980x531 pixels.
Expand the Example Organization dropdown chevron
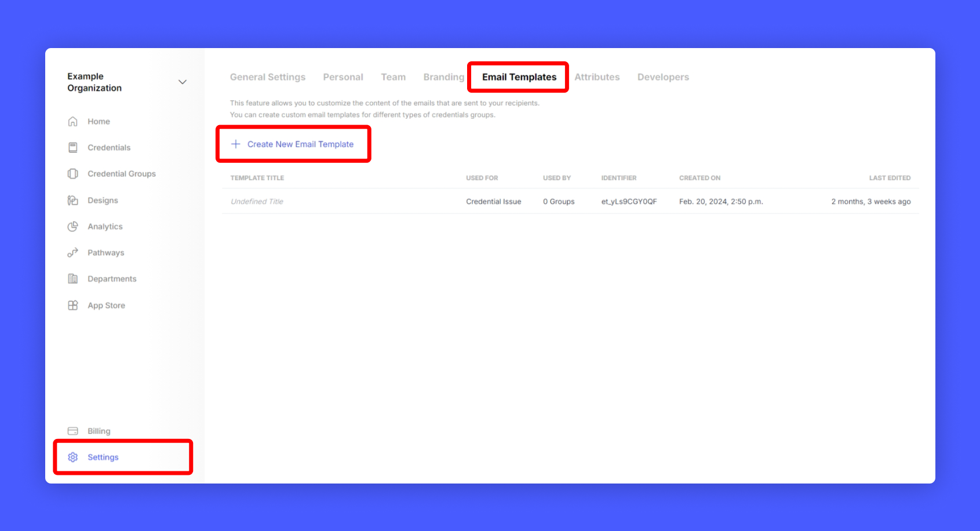coord(183,82)
